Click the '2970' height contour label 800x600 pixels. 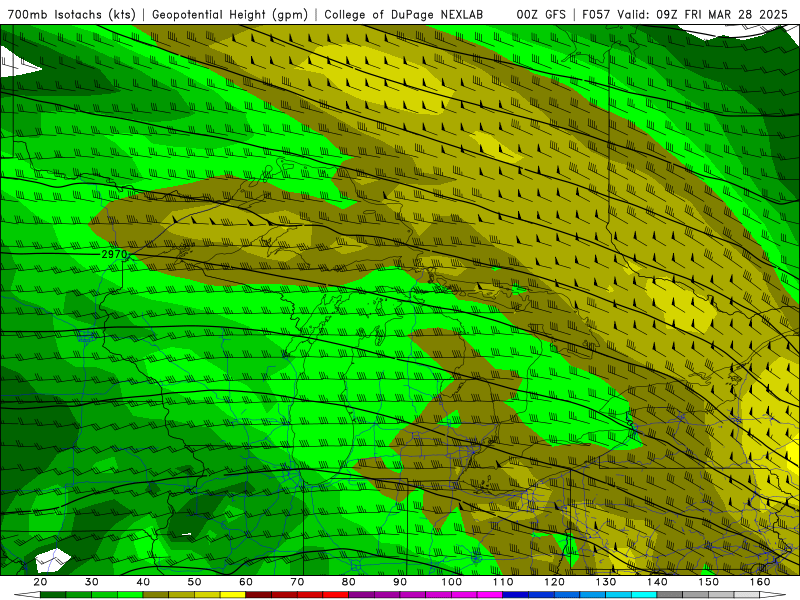tap(114, 254)
